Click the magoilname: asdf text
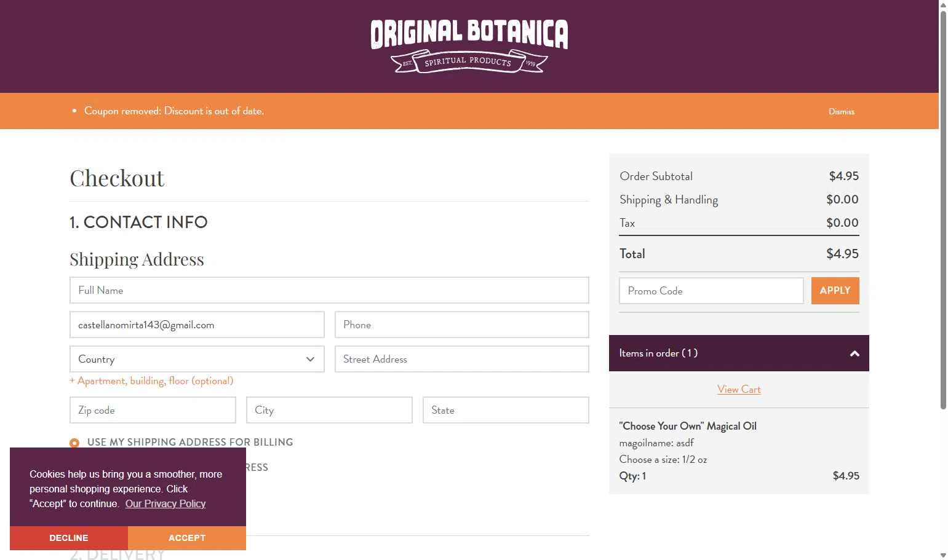The image size is (948, 560). click(656, 443)
